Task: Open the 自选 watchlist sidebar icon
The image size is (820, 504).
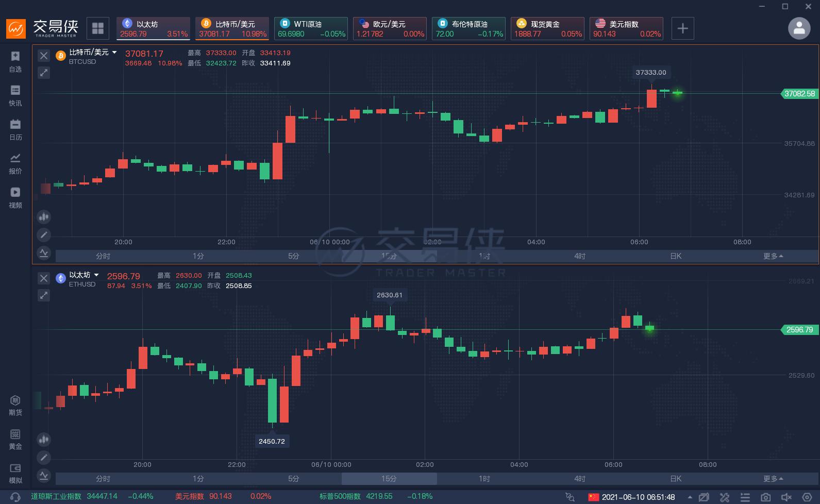Action: pos(15,61)
